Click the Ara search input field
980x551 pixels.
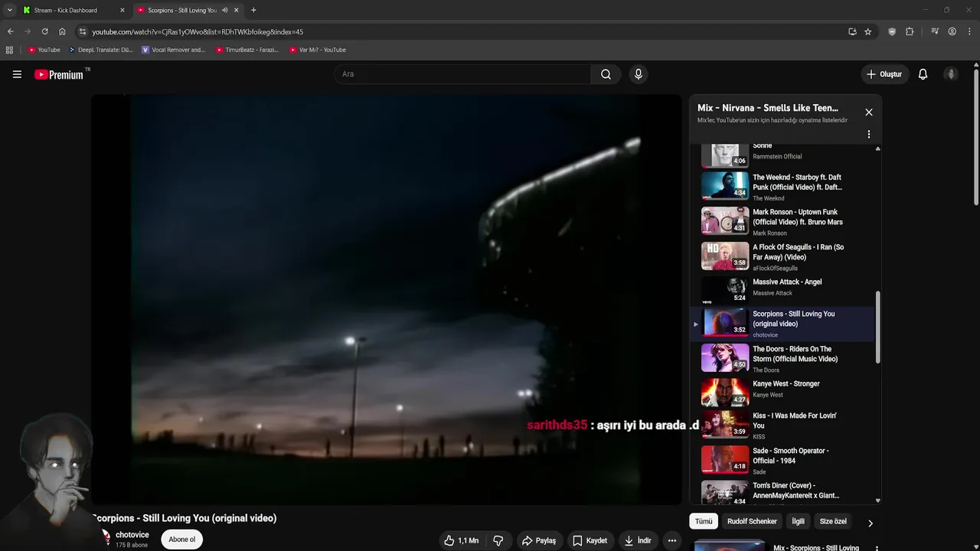[x=462, y=74]
